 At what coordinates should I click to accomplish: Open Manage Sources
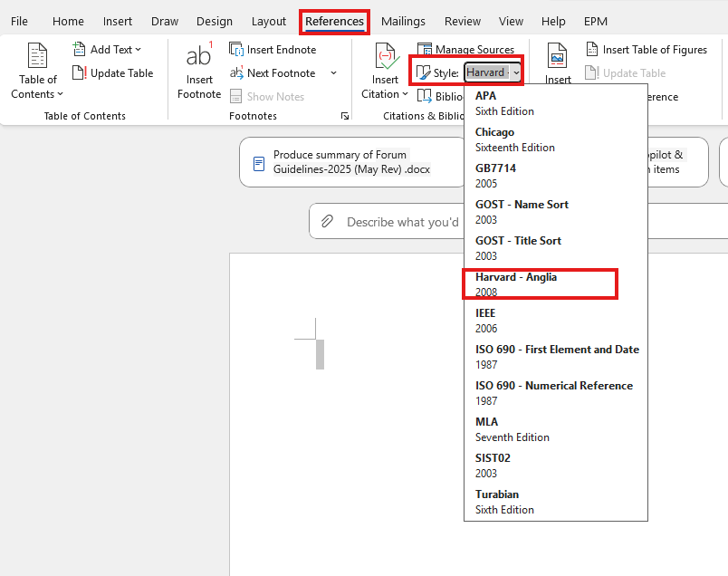465,49
